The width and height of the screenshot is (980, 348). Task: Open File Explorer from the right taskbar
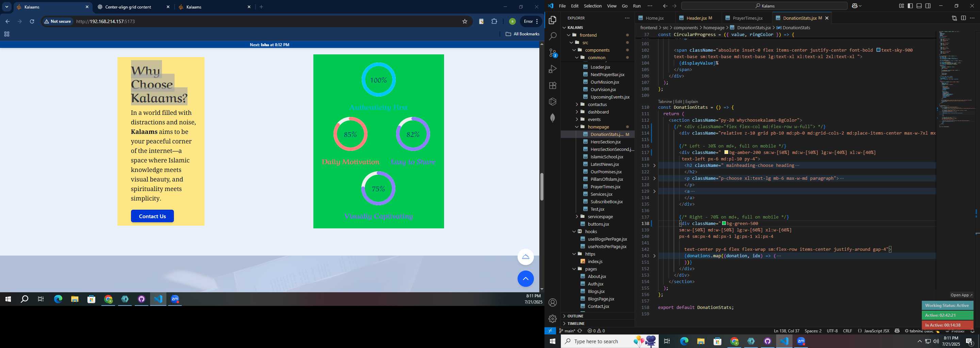pyautogui.click(x=701, y=342)
